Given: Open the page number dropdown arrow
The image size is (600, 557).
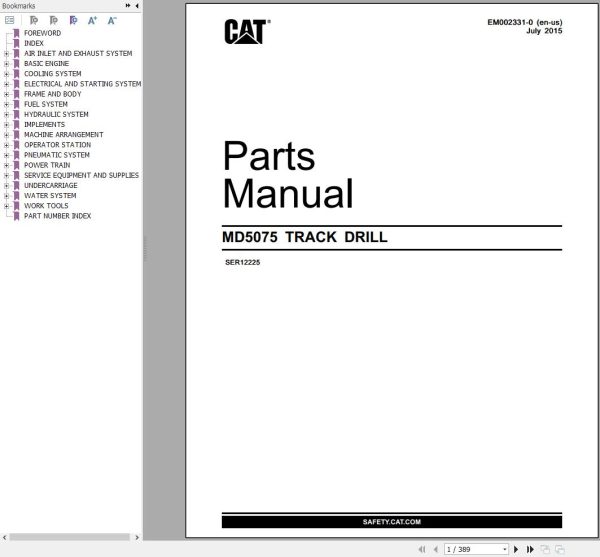Looking at the screenshot, I should point(505,549).
